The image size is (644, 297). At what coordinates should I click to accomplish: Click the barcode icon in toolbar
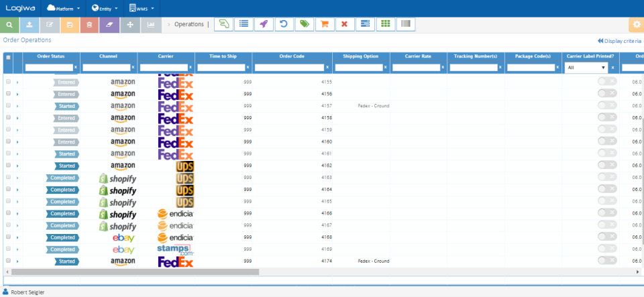406,24
